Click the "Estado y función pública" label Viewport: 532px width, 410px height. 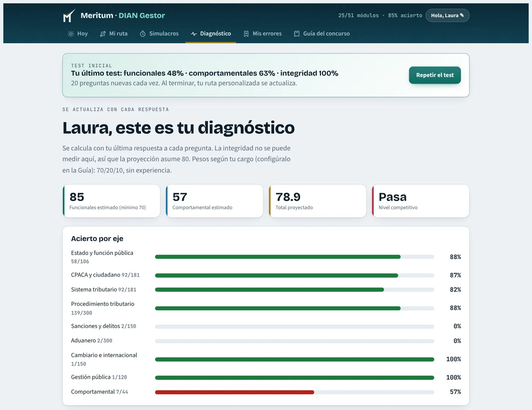(x=102, y=253)
